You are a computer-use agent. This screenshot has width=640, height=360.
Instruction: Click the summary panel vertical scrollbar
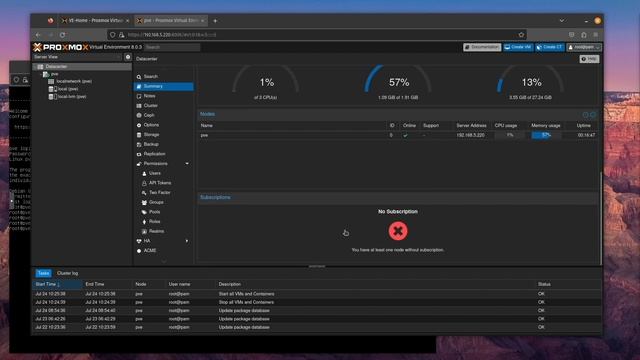(600, 218)
